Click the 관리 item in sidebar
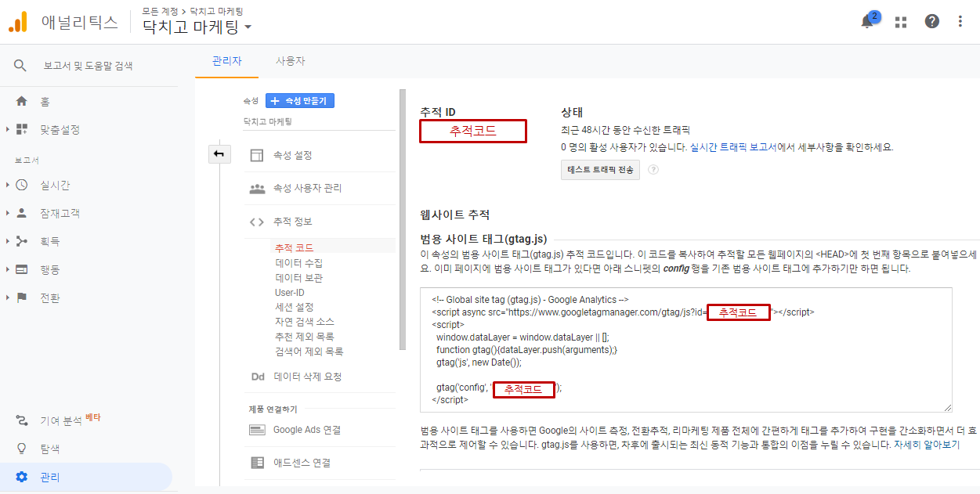This screenshot has height=494, width=980. coord(86,477)
